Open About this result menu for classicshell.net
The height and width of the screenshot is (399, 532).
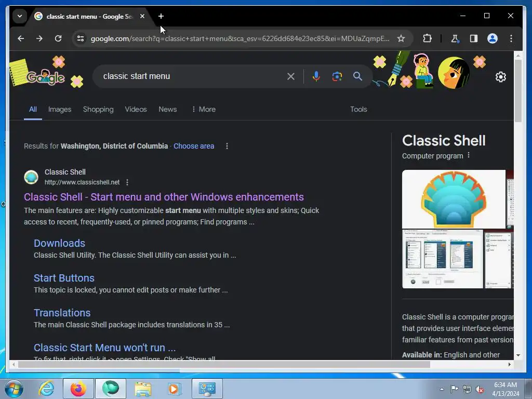(127, 182)
